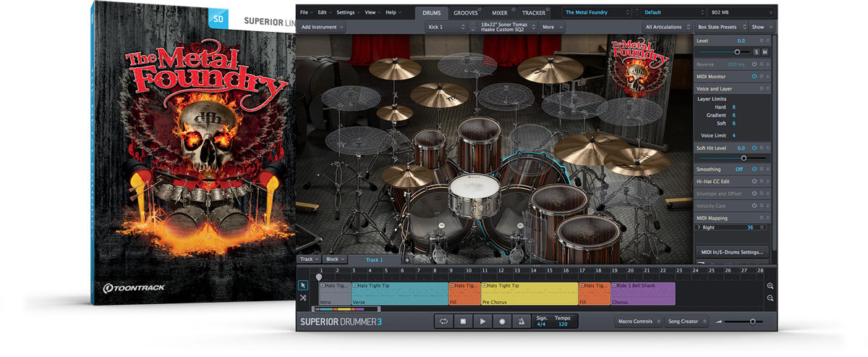The image size is (868, 357).
Task: Open the MIDI Mapping menu icon
Action: (x=760, y=217)
